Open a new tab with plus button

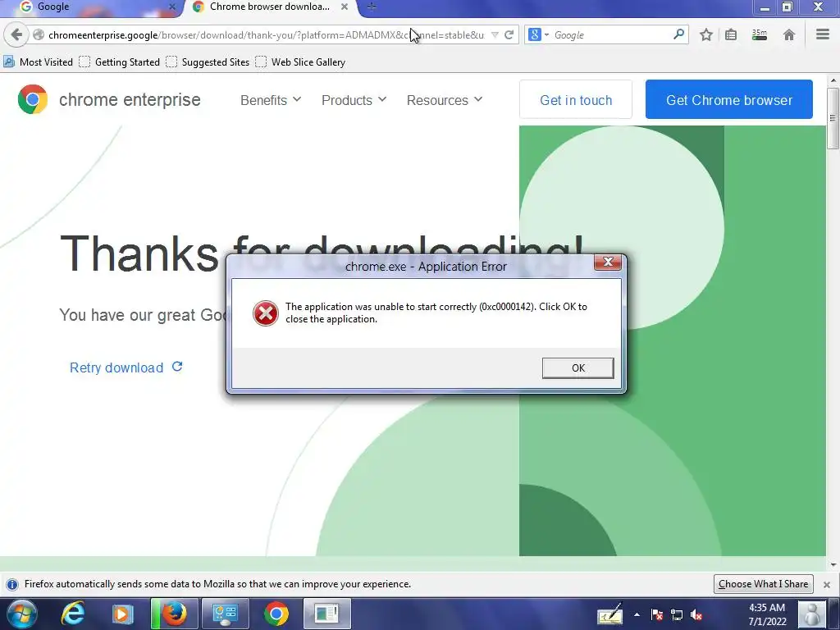tap(372, 7)
